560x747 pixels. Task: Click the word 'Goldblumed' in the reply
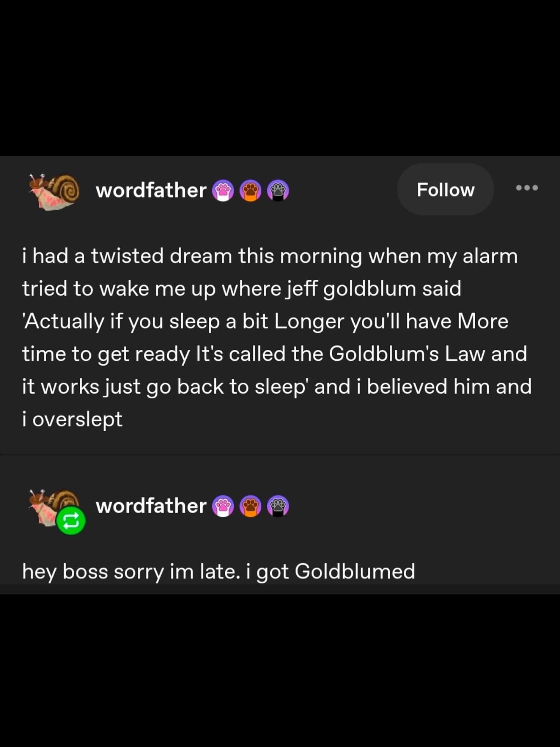pyautogui.click(x=355, y=571)
